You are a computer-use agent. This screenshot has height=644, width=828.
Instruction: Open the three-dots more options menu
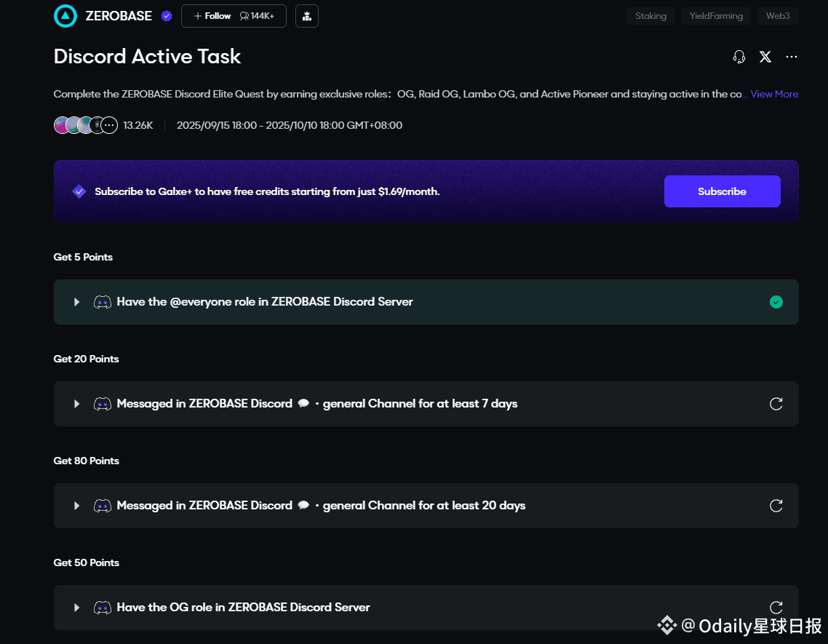pos(792,57)
